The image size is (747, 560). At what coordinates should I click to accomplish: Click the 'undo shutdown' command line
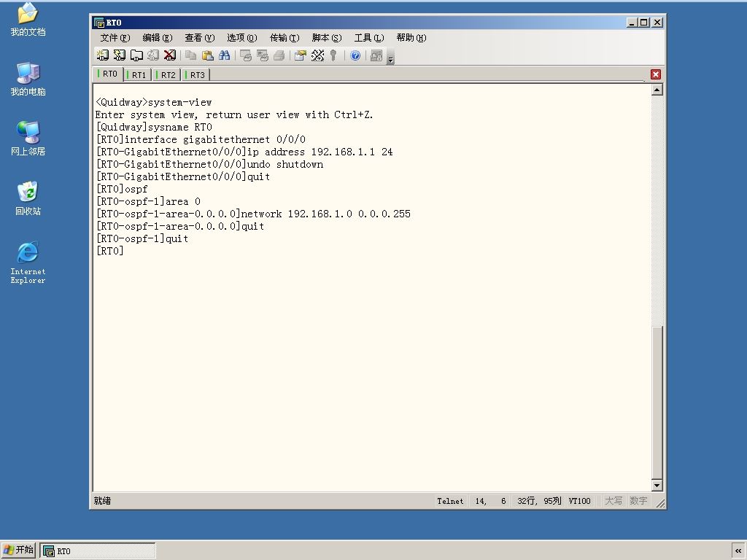click(209, 164)
